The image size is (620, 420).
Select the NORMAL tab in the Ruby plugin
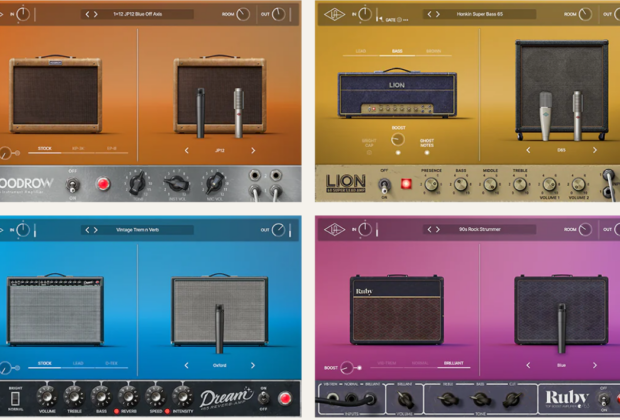[x=420, y=363]
